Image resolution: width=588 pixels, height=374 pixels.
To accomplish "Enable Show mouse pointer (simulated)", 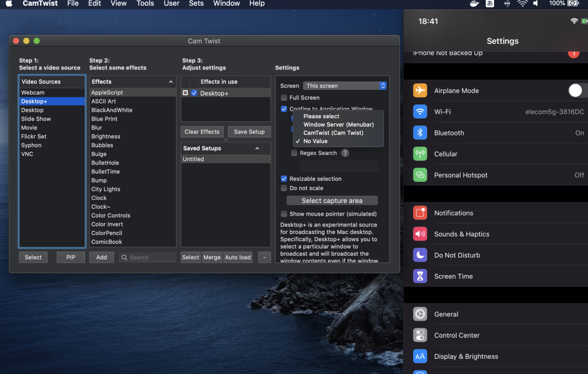I will pos(284,214).
